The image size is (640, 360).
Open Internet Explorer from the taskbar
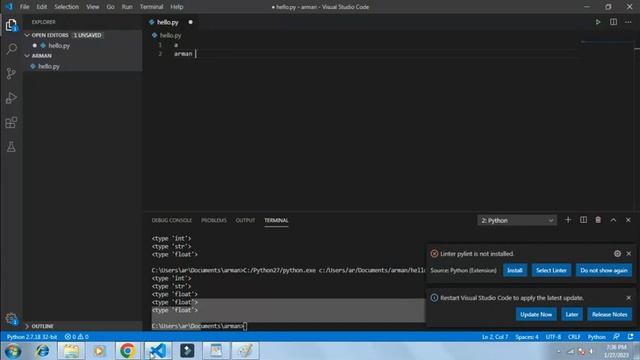point(42,351)
